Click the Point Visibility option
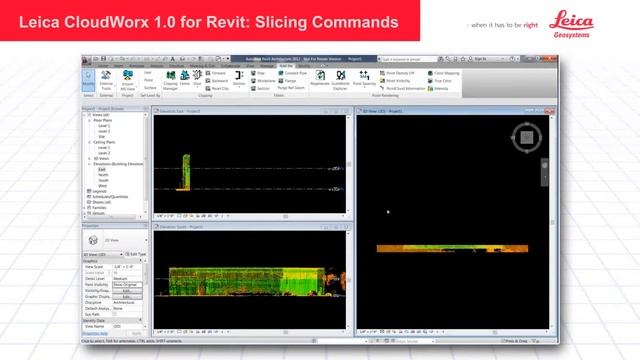 tap(395, 81)
